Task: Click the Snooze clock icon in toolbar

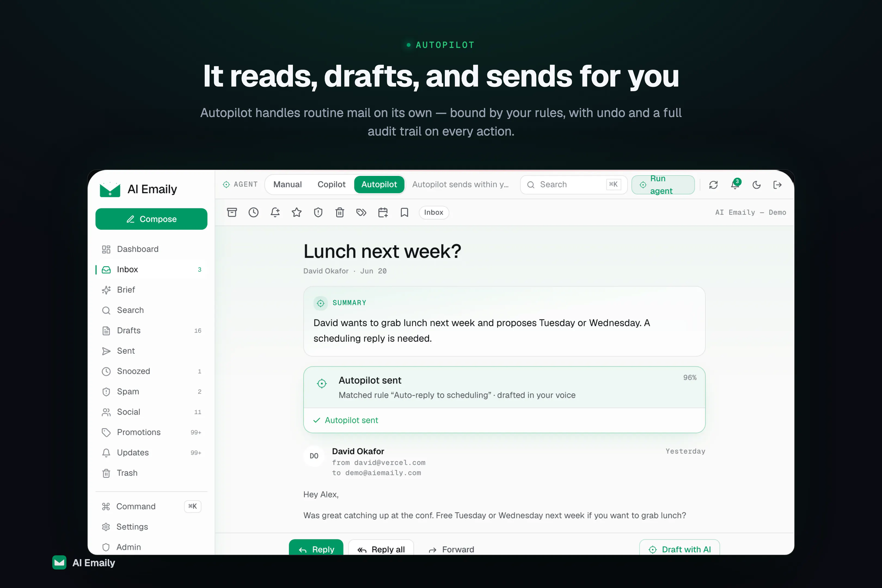Action: (x=253, y=213)
